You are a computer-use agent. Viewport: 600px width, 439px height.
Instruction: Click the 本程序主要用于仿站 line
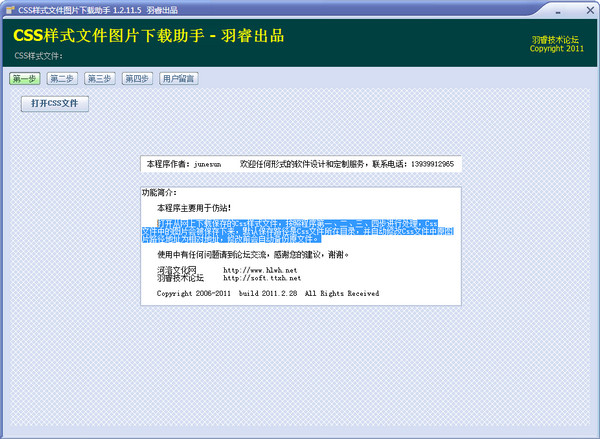(194, 208)
